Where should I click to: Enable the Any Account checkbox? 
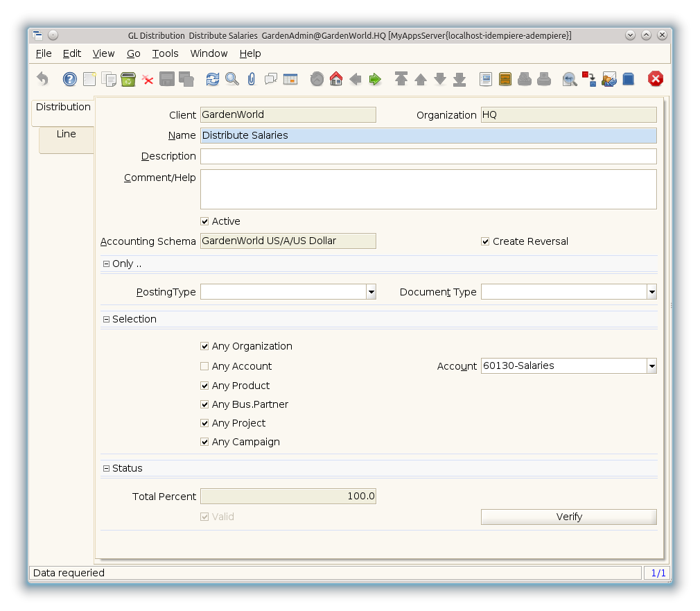[x=204, y=366]
